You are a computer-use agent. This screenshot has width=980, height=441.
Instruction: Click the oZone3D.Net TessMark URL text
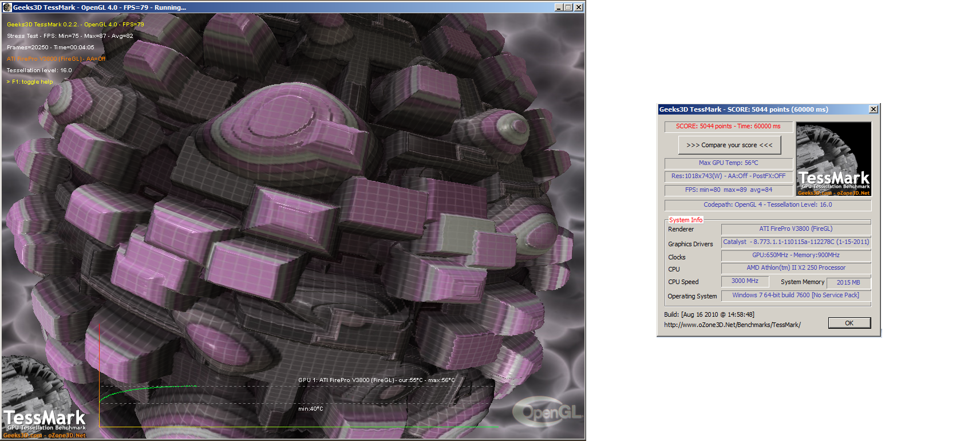pos(732,325)
